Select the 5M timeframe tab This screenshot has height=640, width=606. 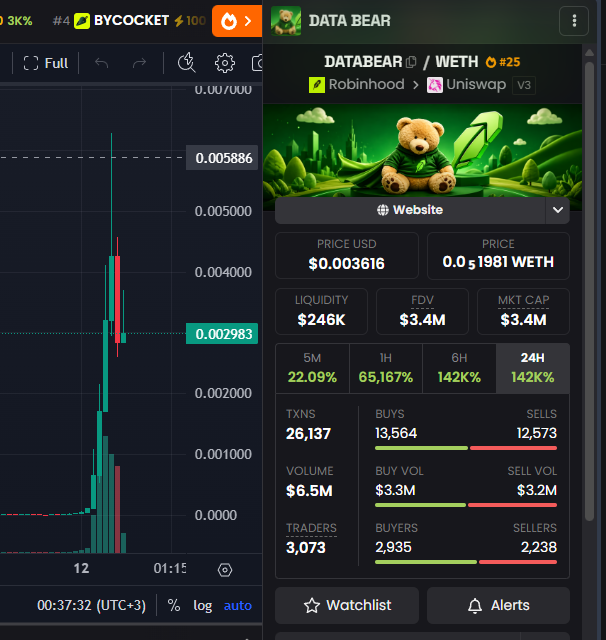(312, 369)
